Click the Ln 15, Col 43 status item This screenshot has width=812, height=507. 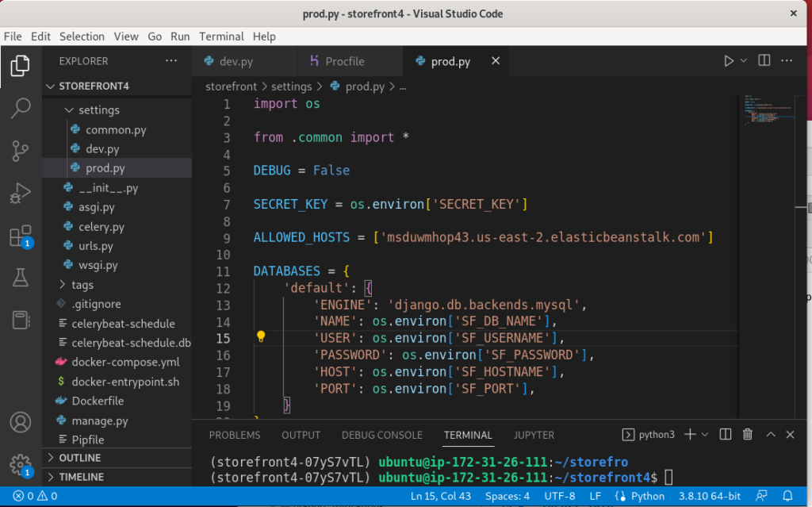point(441,496)
